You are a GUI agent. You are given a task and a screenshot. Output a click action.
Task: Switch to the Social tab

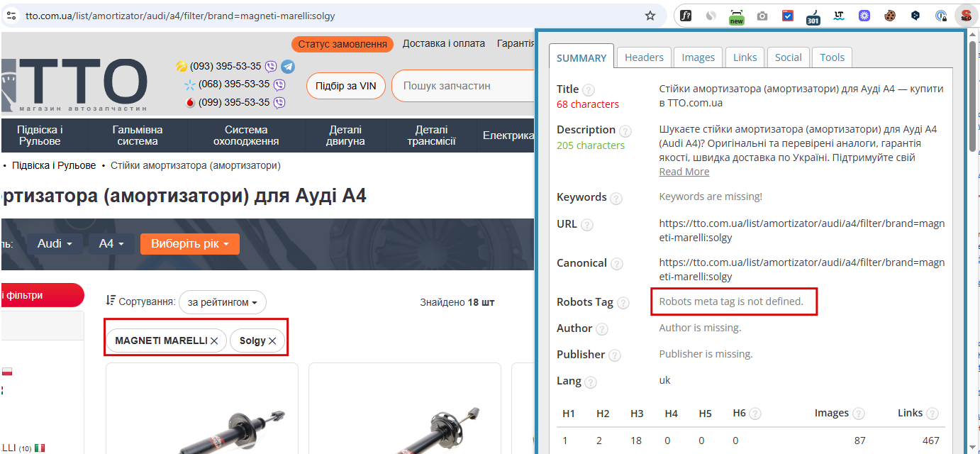click(x=789, y=57)
